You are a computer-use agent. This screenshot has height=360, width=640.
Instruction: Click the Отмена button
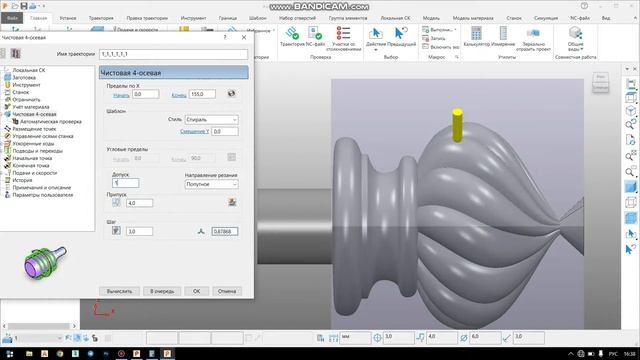tap(227, 291)
